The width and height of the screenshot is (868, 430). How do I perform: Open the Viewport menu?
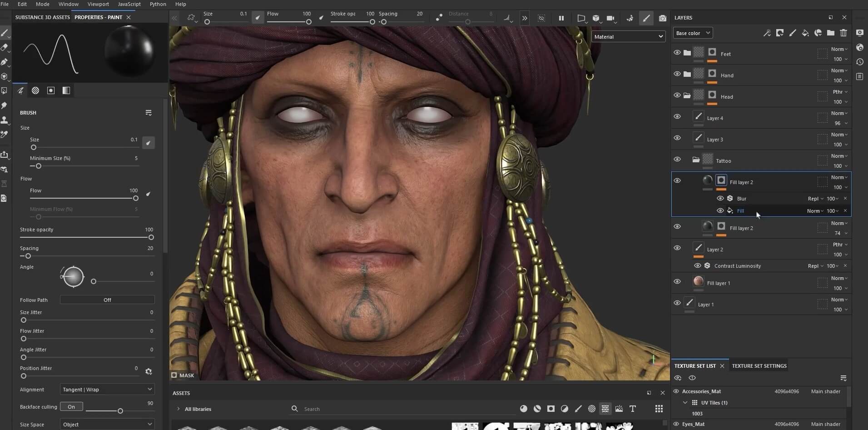click(x=98, y=4)
